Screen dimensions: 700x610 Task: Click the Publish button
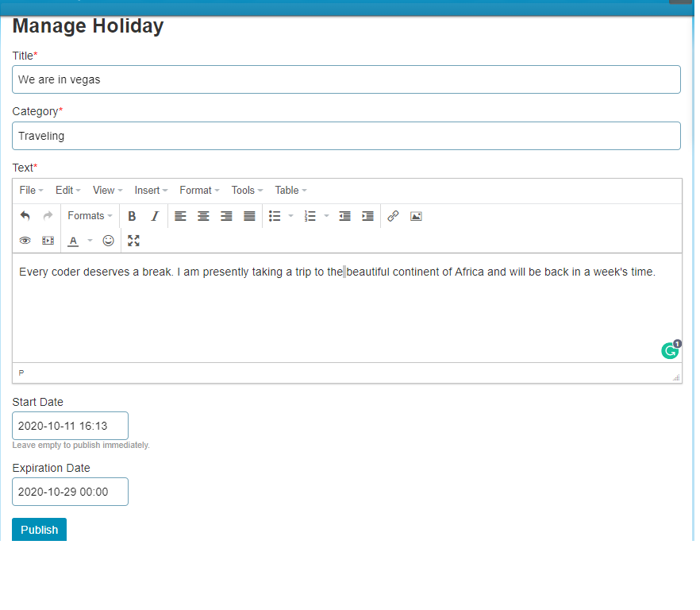pos(40,530)
